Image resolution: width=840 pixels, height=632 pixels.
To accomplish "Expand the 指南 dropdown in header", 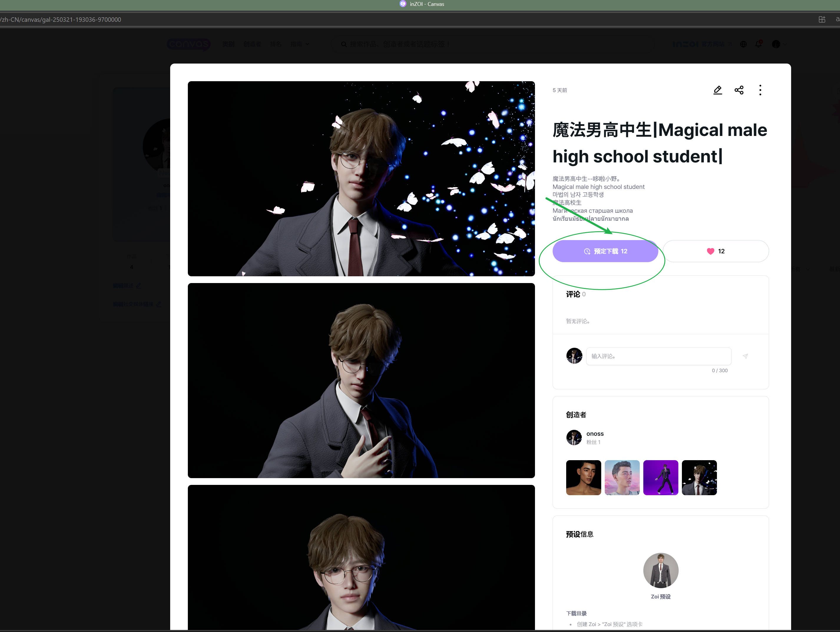I will coord(300,44).
